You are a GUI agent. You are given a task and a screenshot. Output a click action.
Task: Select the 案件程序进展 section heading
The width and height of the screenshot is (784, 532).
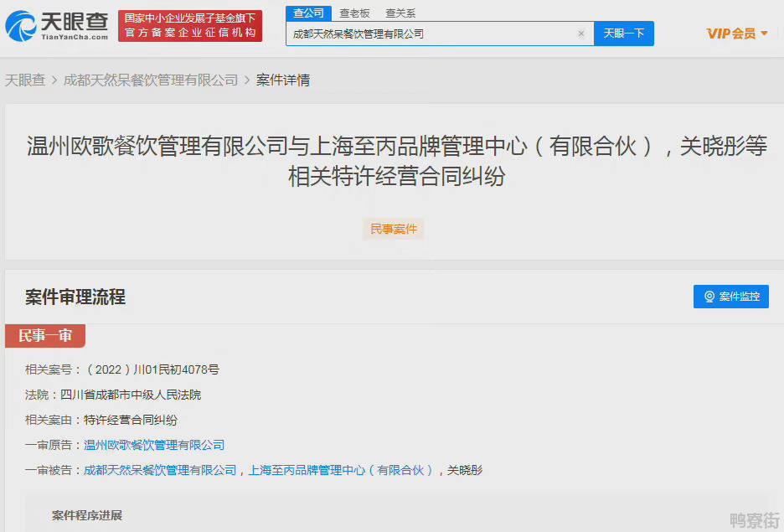[87, 515]
